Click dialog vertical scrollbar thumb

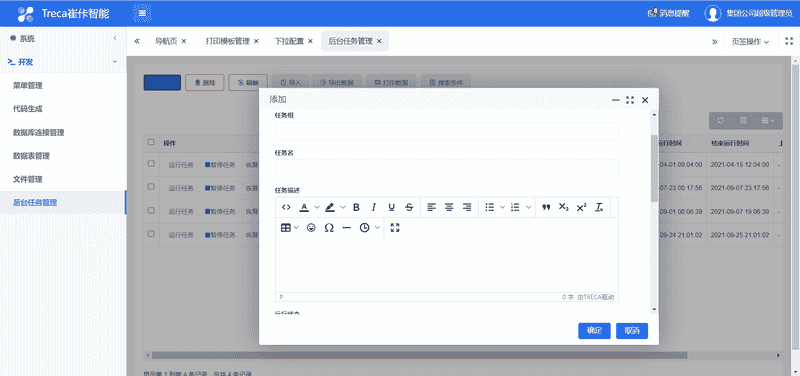[654, 168]
